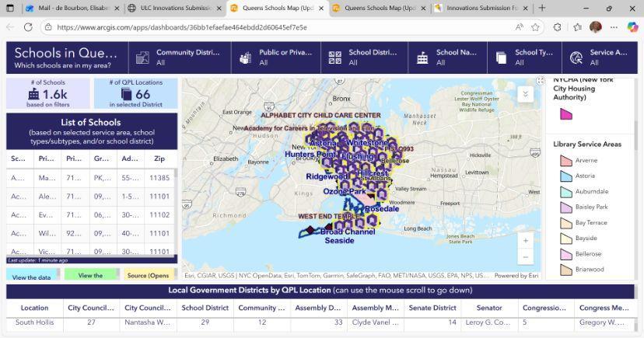Switch to ULC Innovations Submission tab
Screen dimensions: 644x338
tap(173, 8)
